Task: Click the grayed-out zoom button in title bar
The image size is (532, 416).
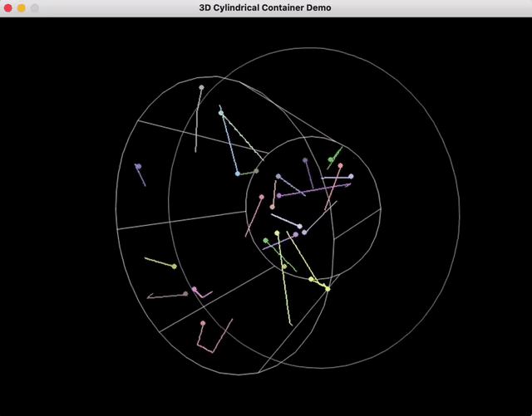Action: coord(35,8)
